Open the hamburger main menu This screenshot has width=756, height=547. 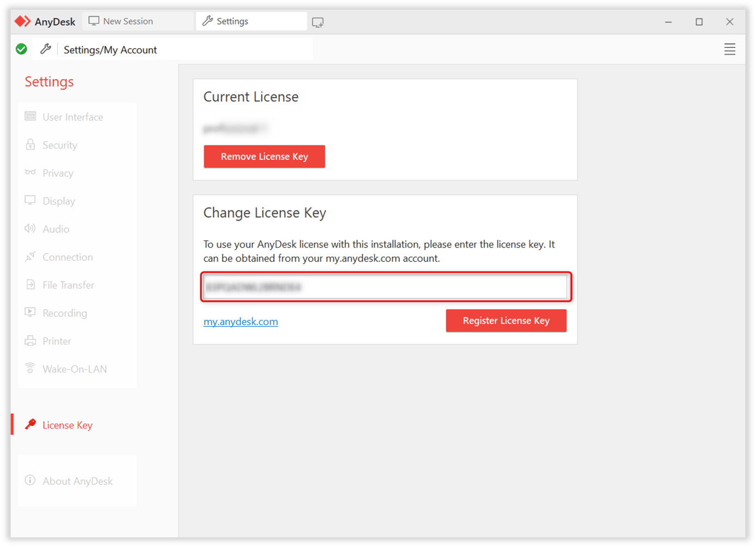click(729, 49)
